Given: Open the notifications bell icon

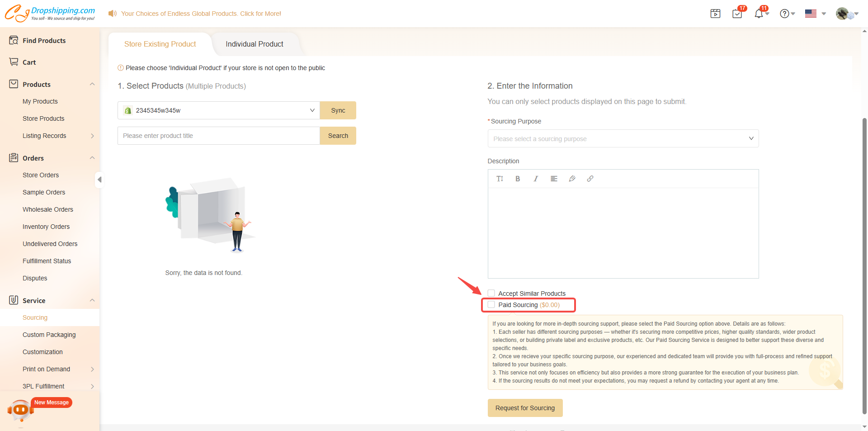Looking at the screenshot, I should click(759, 14).
